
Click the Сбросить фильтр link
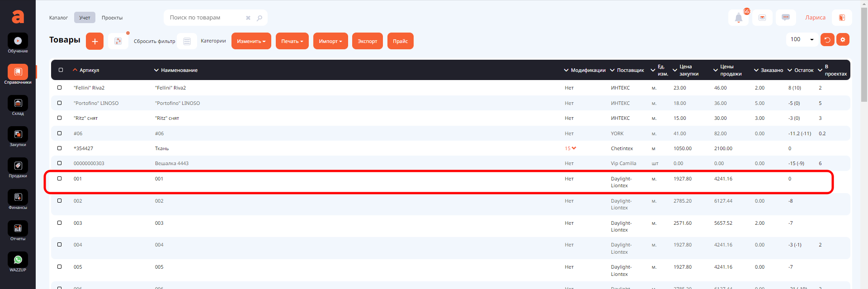click(x=154, y=42)
